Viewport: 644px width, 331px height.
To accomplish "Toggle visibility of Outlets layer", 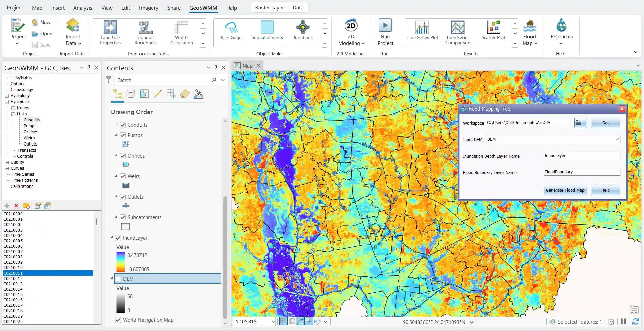I will pos(123,197).
